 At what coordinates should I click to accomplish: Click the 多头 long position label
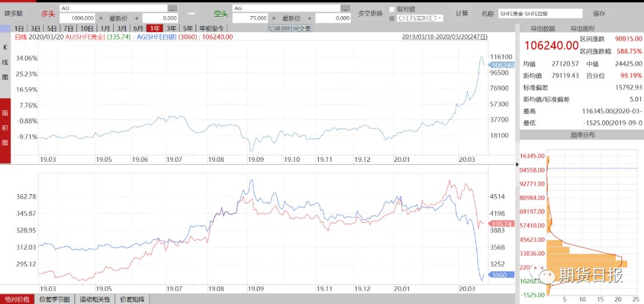(x=48, y=13)
